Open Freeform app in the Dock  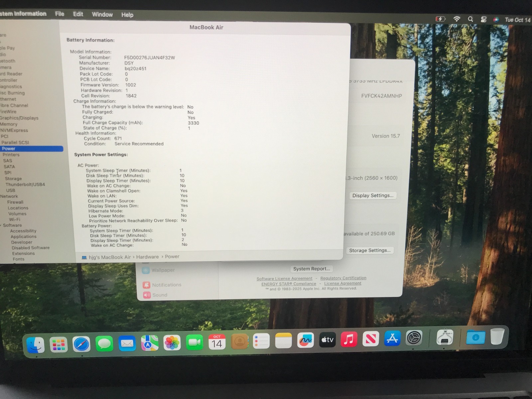[x=306, y=340]
